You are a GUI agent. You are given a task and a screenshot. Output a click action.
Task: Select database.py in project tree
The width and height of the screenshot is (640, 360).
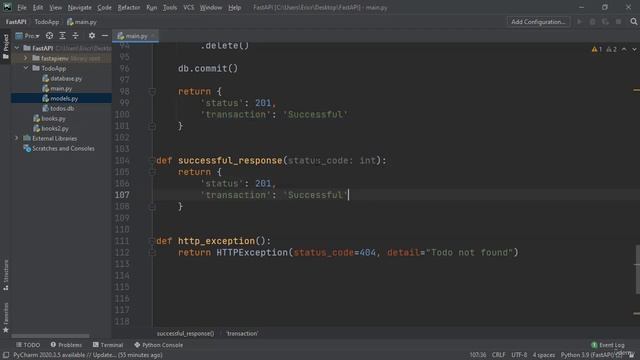pyautogui.click(x=62, y=78)
